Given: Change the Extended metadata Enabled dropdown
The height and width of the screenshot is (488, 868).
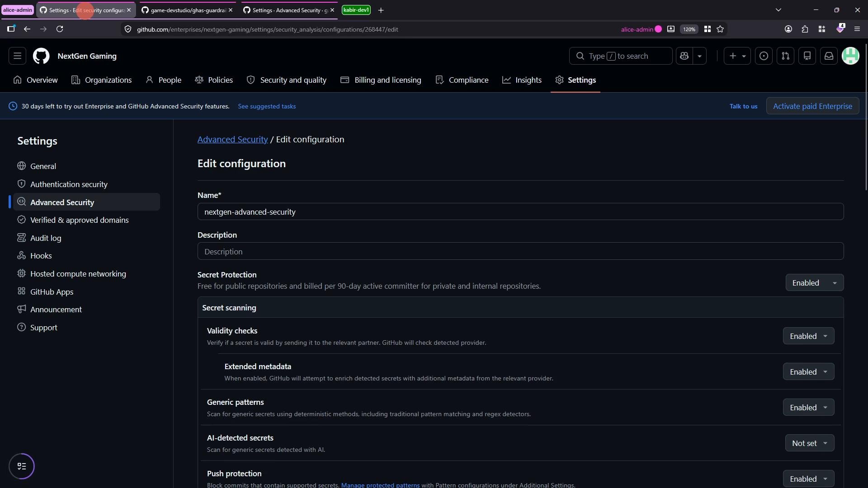Looking at the screenshot, I should (809, 372).
